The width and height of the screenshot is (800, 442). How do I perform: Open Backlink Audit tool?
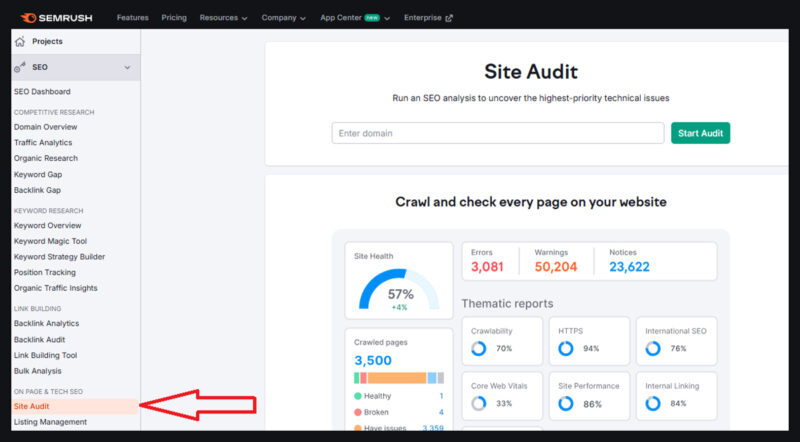[x=40, y=339]
